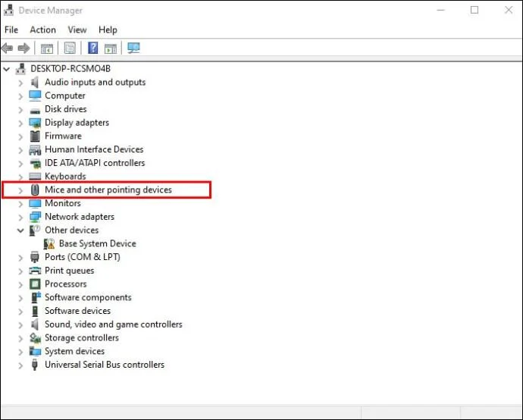The height and width of the screenshot is (420, 523).
Task: Open the Action menu
Action: 42,30
